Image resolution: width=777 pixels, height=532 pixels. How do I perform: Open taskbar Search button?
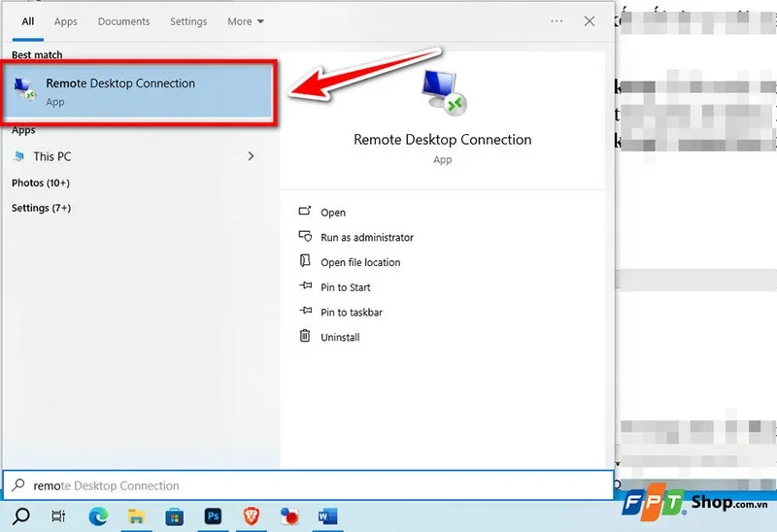click(x=20, y=516)
